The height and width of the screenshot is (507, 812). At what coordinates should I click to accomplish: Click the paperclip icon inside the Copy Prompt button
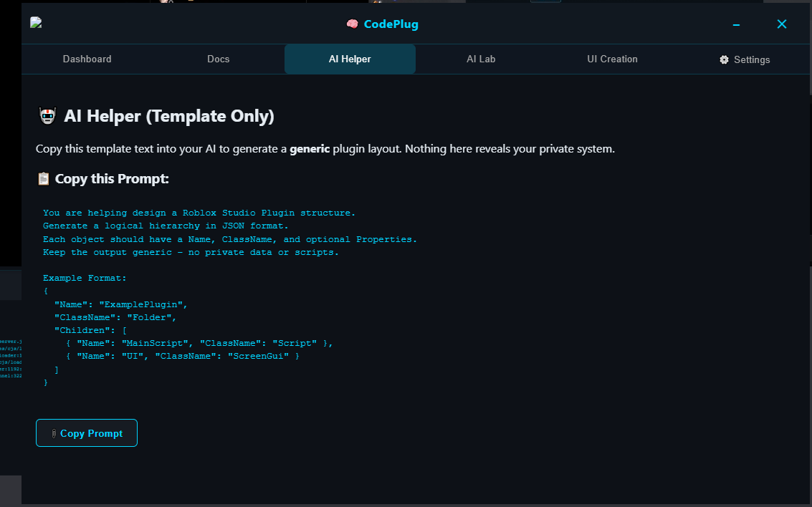point(54,433)
